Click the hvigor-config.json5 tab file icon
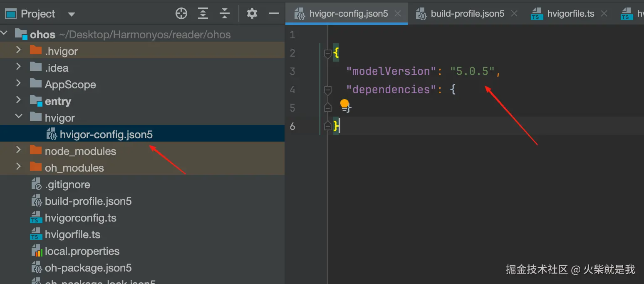 click(299, 14)
